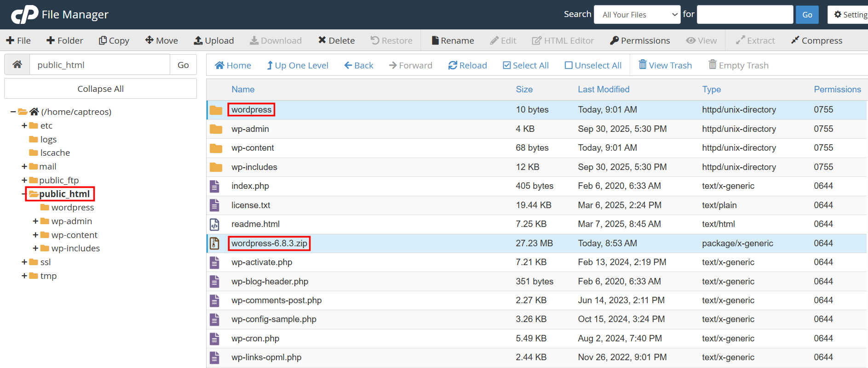Screen dimensions: 868x368
Task: Click Go next to the path field
Action: pos(183,65)
